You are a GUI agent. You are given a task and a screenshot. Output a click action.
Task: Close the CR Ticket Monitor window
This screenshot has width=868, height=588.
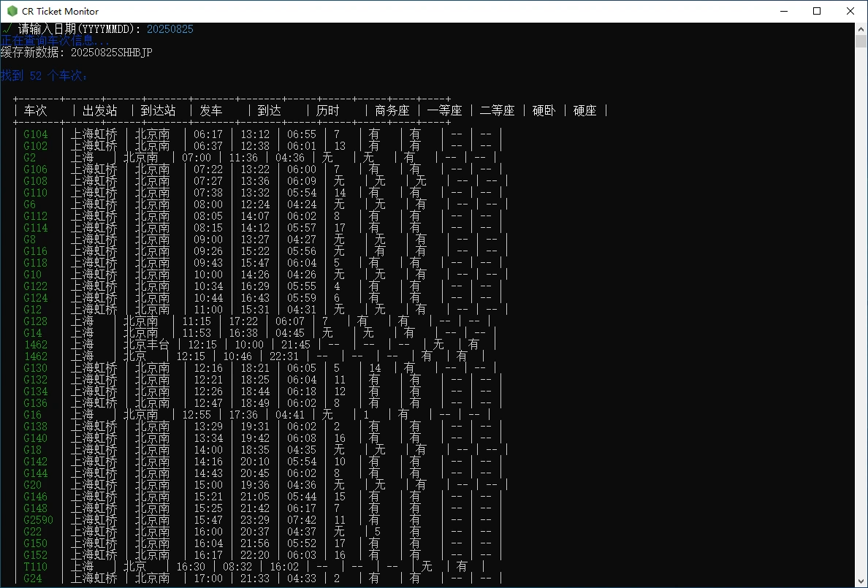(850, 11)
